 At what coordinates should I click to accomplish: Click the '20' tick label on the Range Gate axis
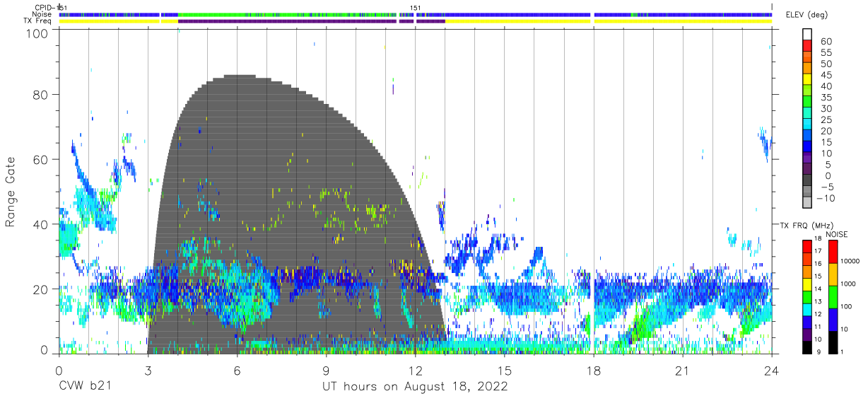pyautogui.click(x=42, y=289)
